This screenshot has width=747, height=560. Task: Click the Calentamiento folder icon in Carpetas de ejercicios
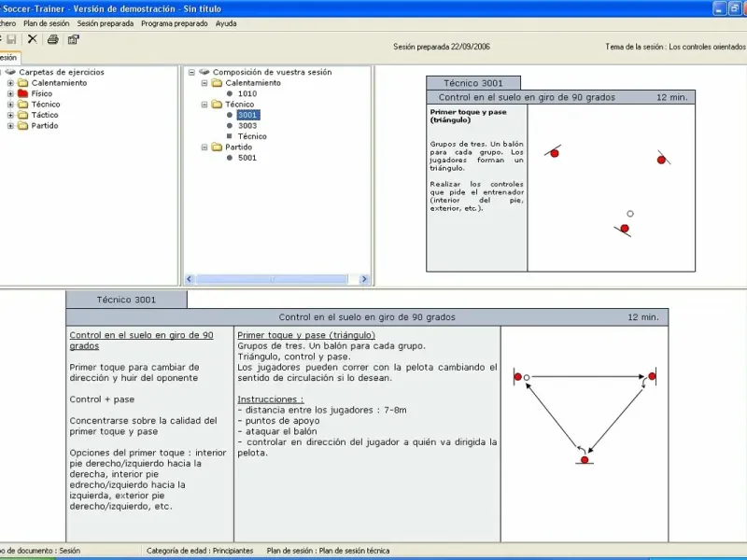[x=22, y=83]
